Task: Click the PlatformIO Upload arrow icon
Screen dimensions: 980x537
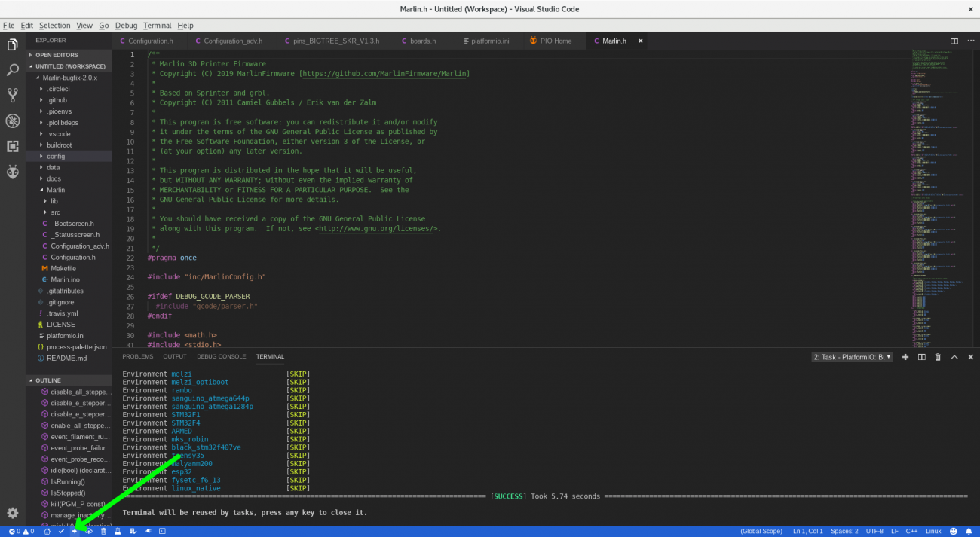Action: pyautogui.click(x=75, y=531)
